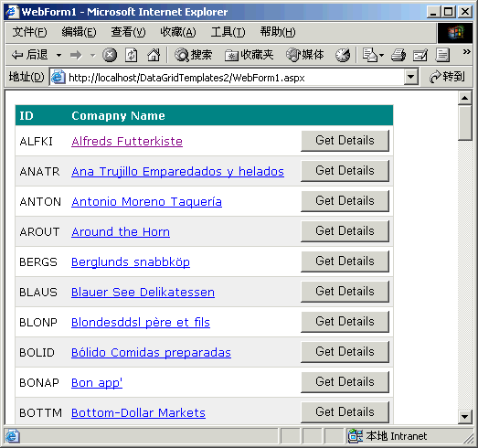This screenshot has height=448, width=478.
Task: Expand the Mail icon dropdown
Action: [x=381, y=56]
